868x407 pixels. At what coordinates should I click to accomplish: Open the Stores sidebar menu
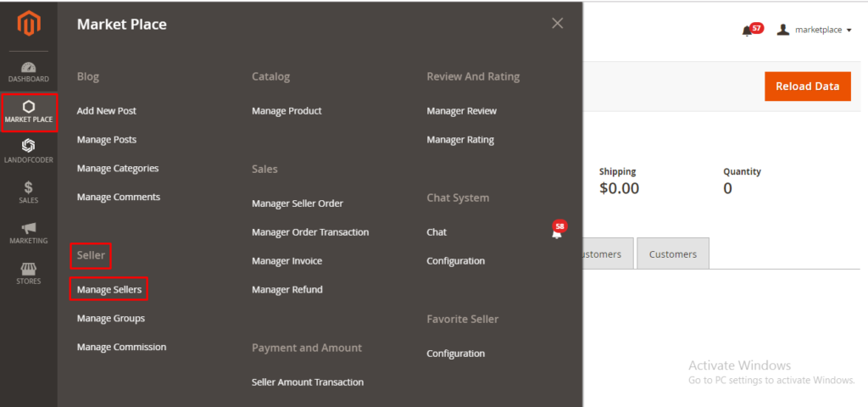(x=29, y=274)
